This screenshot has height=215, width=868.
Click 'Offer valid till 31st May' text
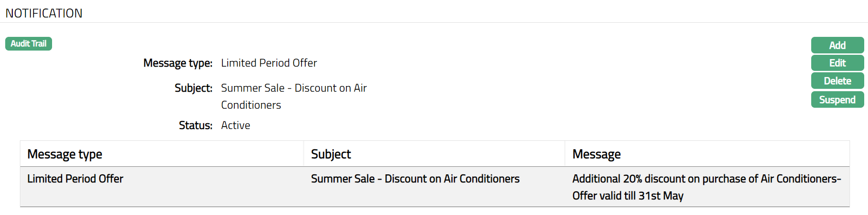pyautogui.click(x=628, y=196)
